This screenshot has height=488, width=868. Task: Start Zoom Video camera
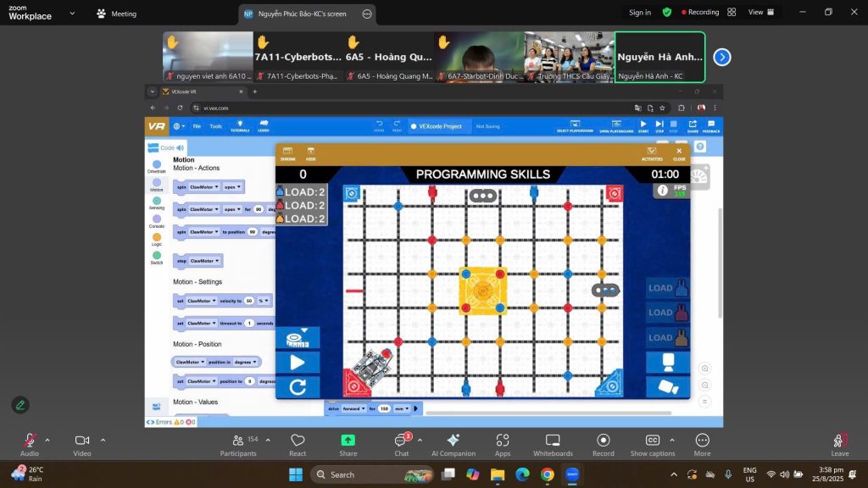click(82, 445)
